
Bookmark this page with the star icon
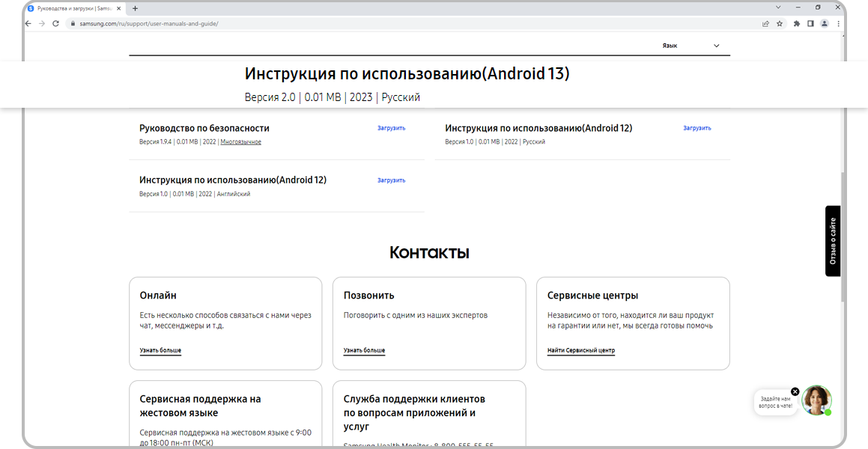point(780,23)
